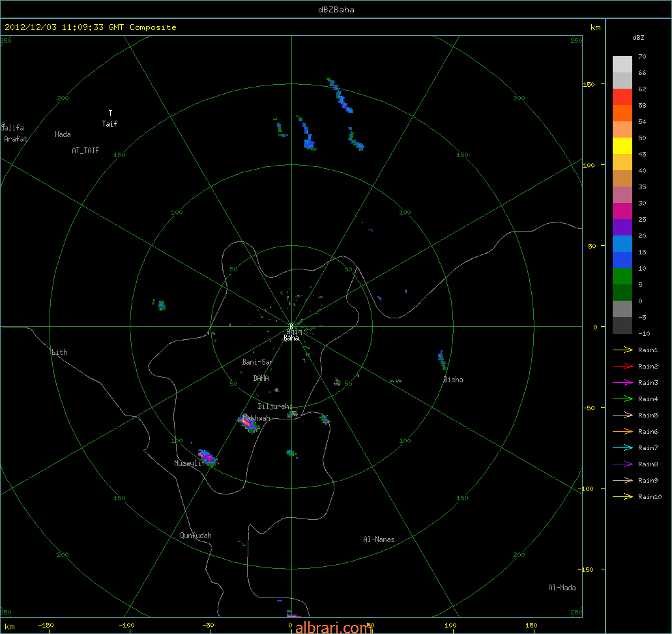Click the Arafat map label
Screen dimensions: 672x634
tap(16, 139)
